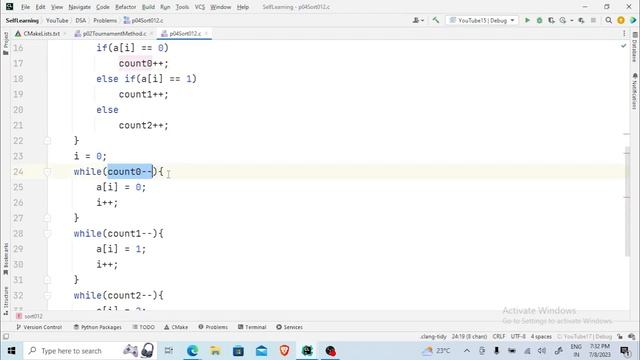Open the editor tabs more options menu
The height and width of the screenshot is (360, 640).
[624, 33]
